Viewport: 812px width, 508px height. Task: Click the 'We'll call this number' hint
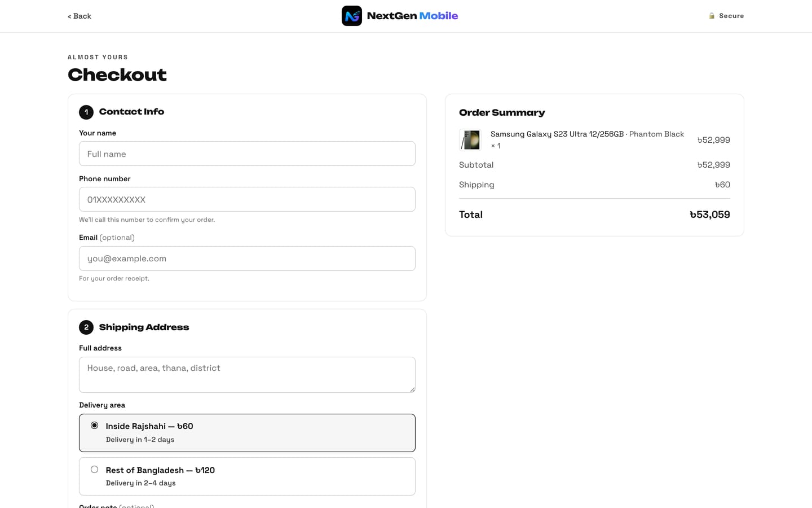(x=147, y=220)
